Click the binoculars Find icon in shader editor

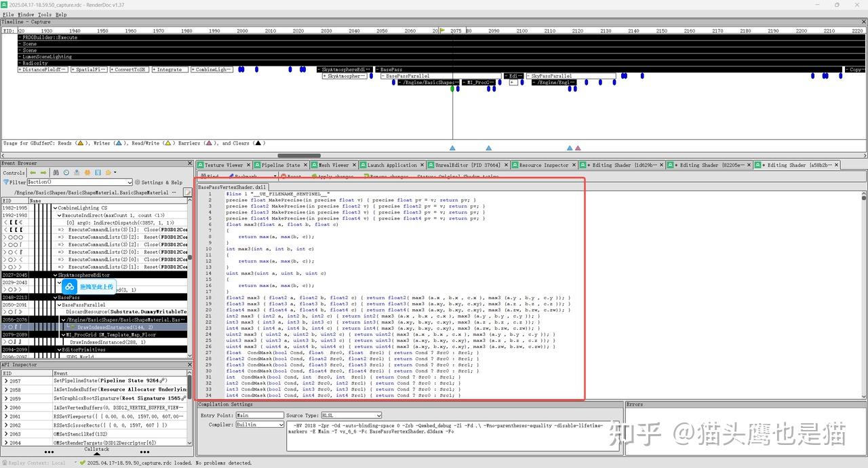(x=203, y=176)
